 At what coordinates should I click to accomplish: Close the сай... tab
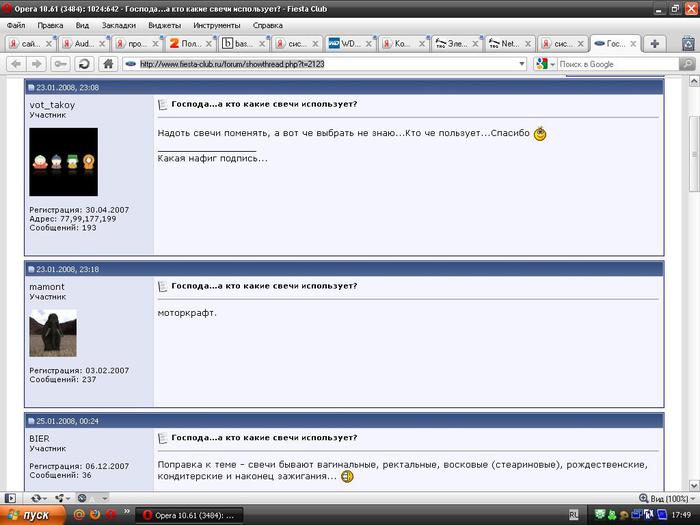(49, 44)
